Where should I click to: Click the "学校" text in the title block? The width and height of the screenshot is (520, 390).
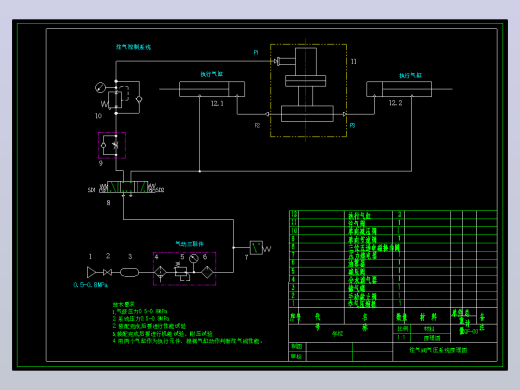tap(337, 334)
